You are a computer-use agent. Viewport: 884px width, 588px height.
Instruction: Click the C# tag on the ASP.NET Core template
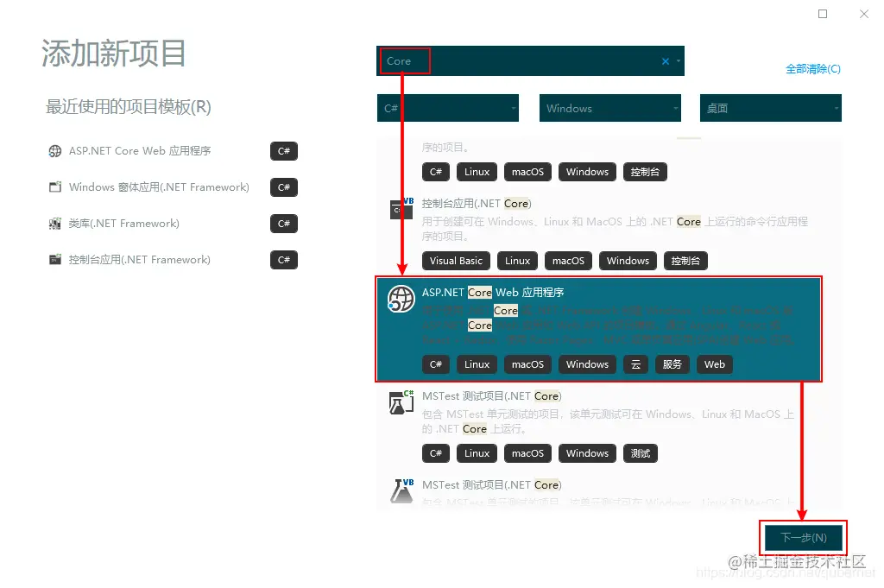[436, 364]
